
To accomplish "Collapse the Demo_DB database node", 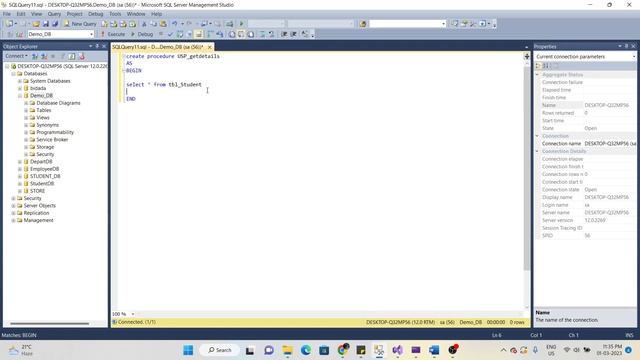I will click(20, 96).
